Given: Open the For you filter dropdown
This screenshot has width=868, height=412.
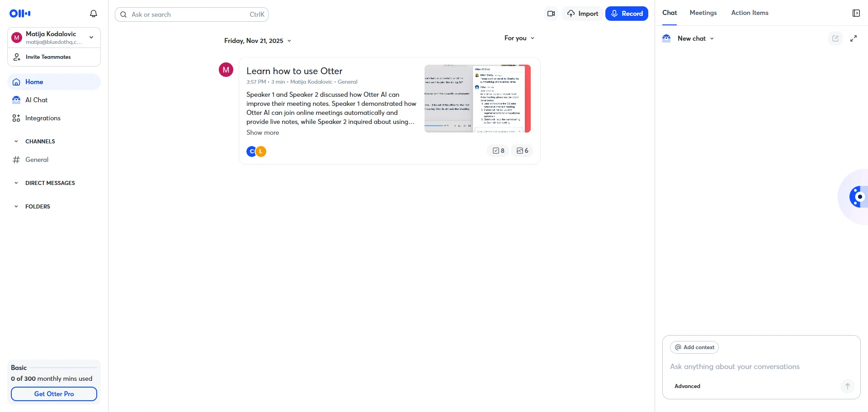Looking at the screenshot, I should [x=519, y=38].
